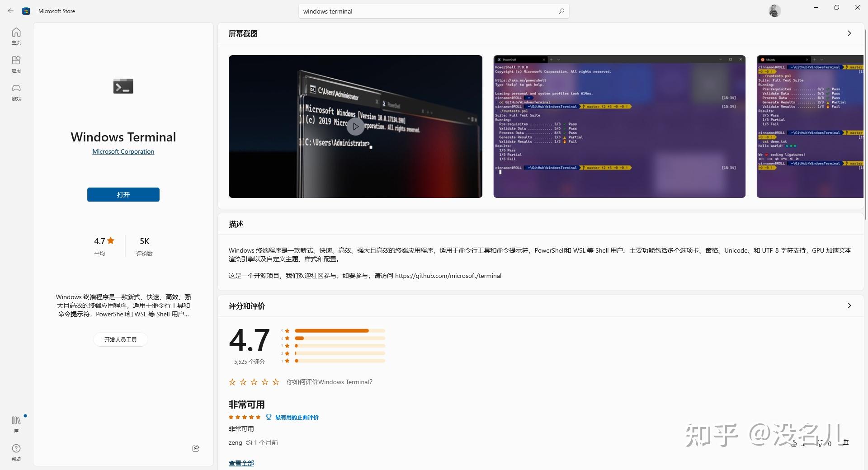868x470 pixels.
Task: Open Microsoft Store menu from title bar icon
Action: [26, 11]
